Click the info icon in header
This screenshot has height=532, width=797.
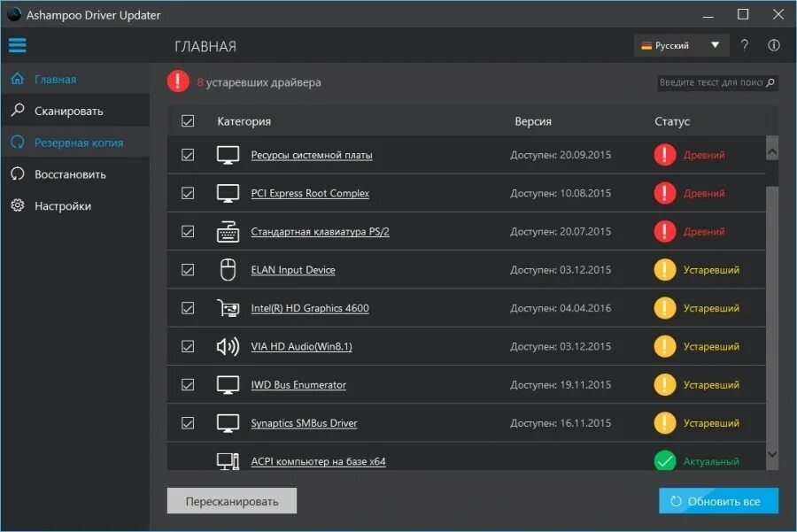(774, 45)
